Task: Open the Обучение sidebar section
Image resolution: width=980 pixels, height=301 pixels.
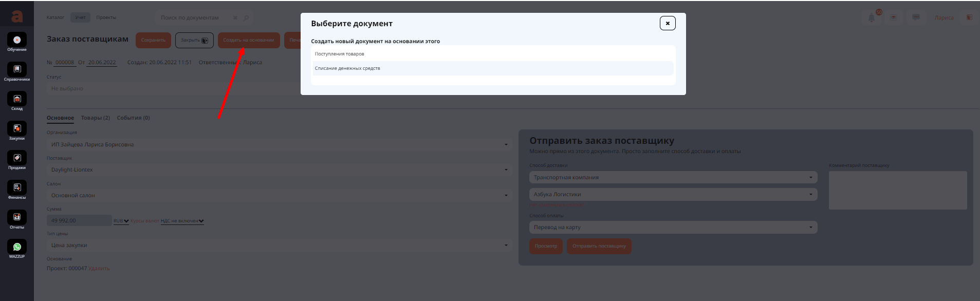Action: (17, 40)
